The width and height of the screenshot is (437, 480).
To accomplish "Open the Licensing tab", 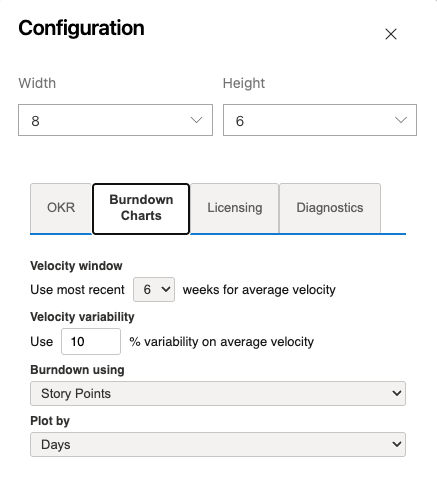I will (235, 208).
